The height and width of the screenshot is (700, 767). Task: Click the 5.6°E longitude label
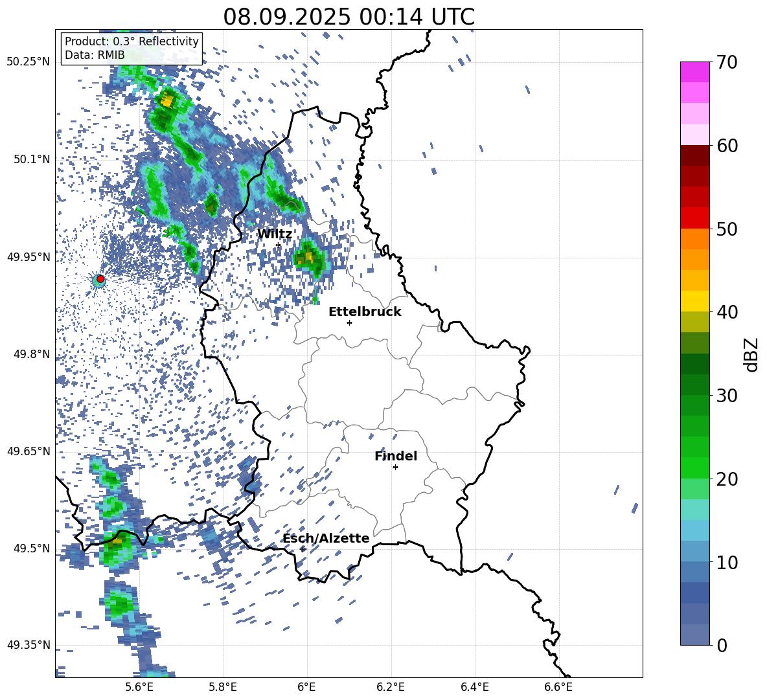coord(139,687)
